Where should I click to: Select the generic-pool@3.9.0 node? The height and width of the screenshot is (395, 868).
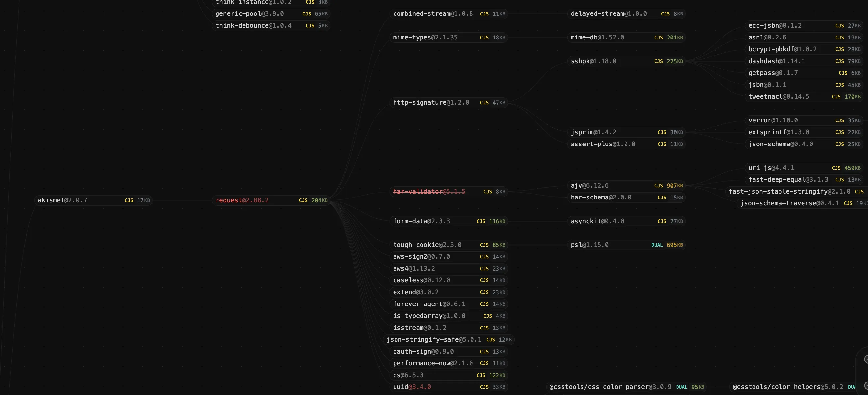tap(249, 14)
